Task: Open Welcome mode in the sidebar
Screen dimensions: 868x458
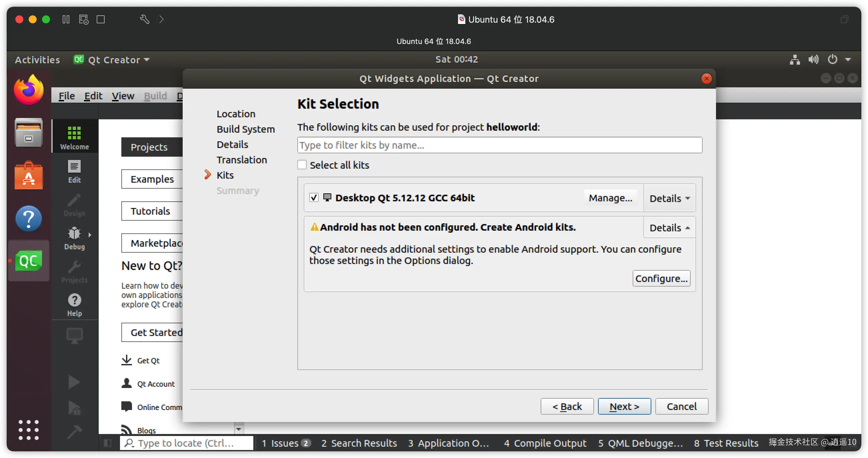Action: click(74, 137)
